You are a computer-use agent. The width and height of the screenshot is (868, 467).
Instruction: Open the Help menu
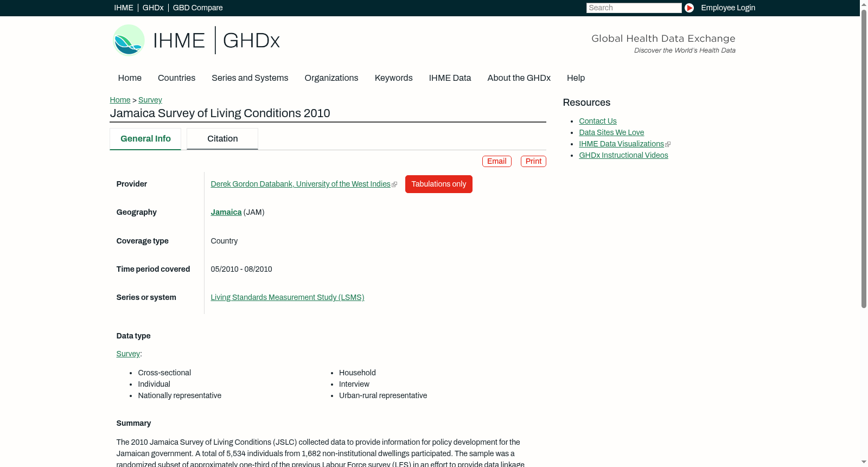(x=576, y=78)
